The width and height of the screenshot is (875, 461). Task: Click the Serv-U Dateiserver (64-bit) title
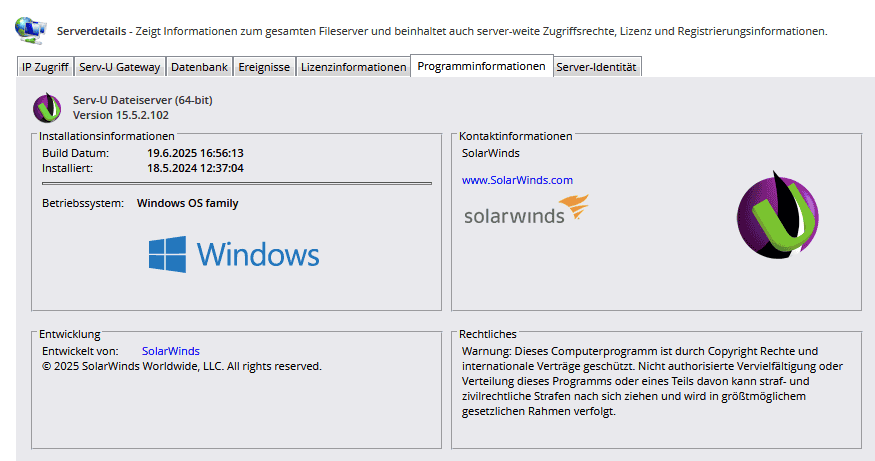142,100
